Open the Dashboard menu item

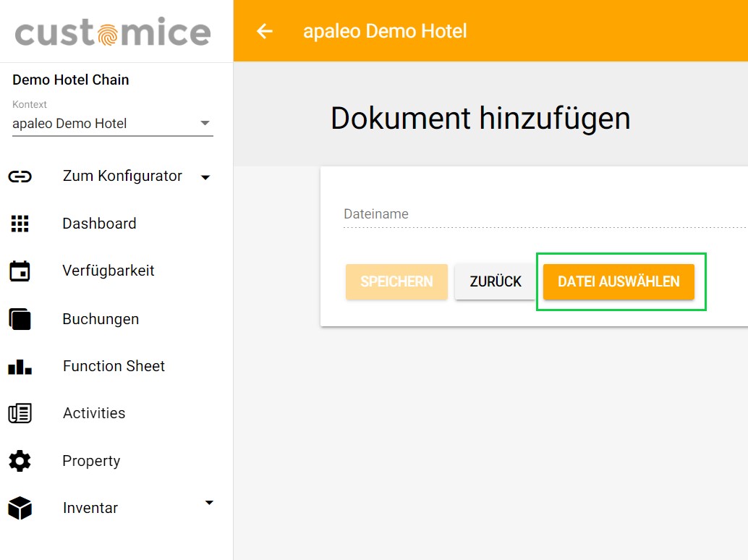pos(99,224)
